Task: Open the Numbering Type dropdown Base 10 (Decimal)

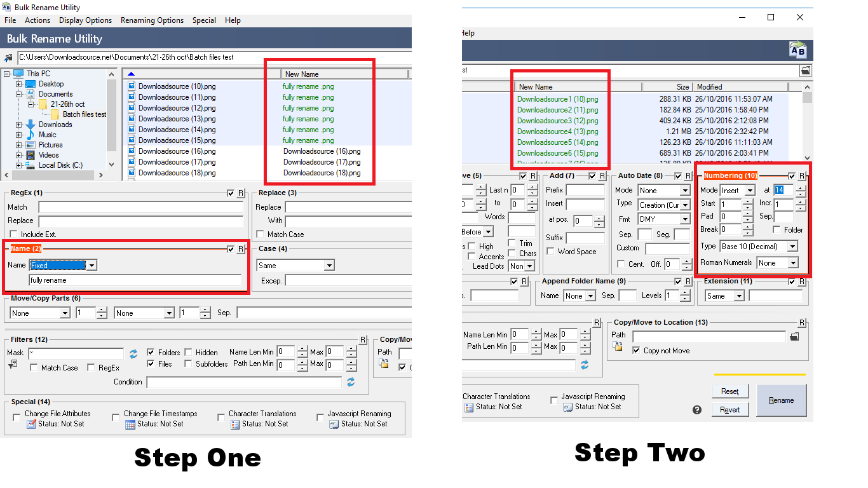Action: pos(759,247)
